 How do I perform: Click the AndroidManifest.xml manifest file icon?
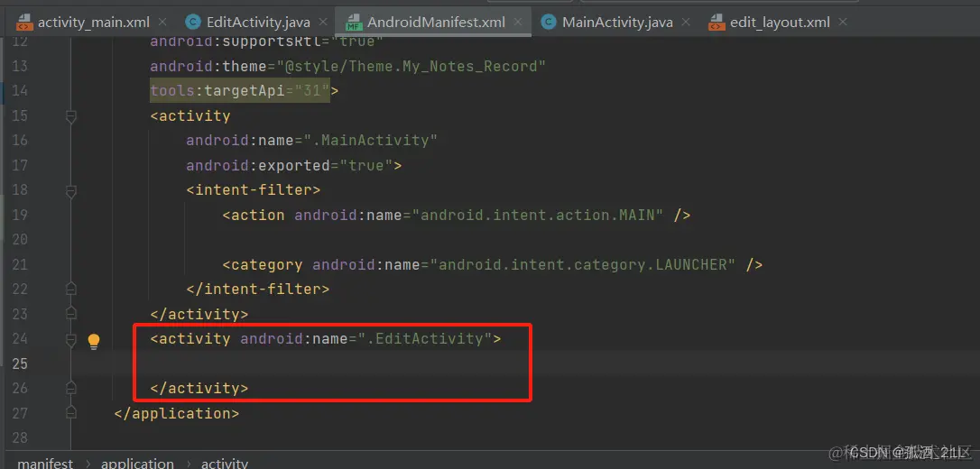point(354,23)
